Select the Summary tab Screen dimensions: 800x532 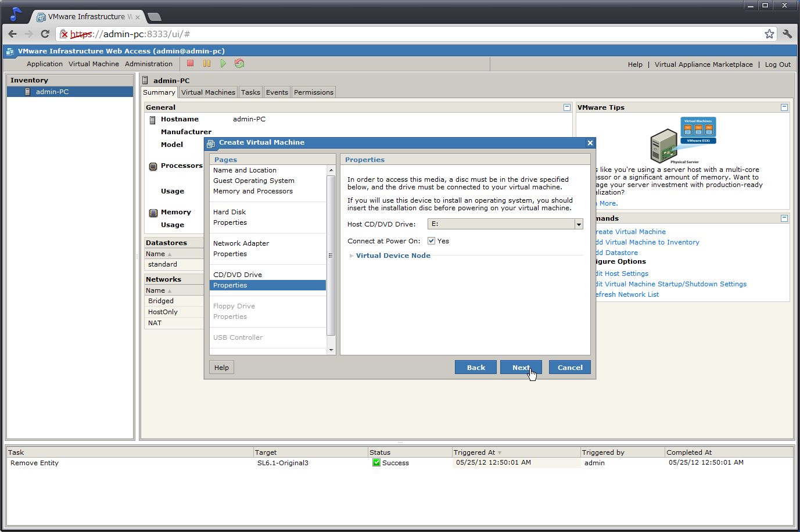click(x=159, y=92)
